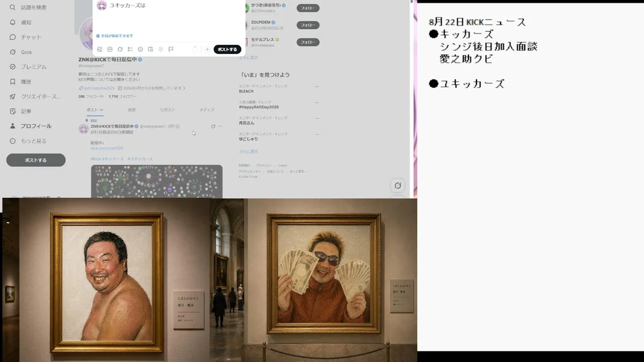Schedule the post with calendar icon

[x=150, y=49]
